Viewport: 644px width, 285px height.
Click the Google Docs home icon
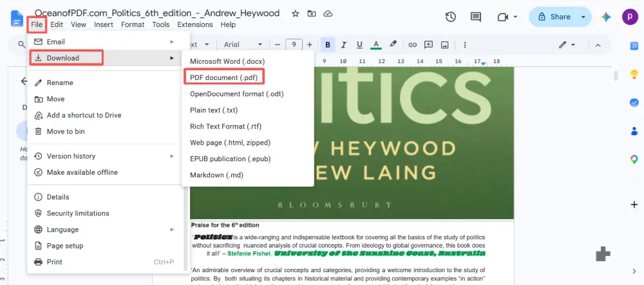tap(17, 19)
